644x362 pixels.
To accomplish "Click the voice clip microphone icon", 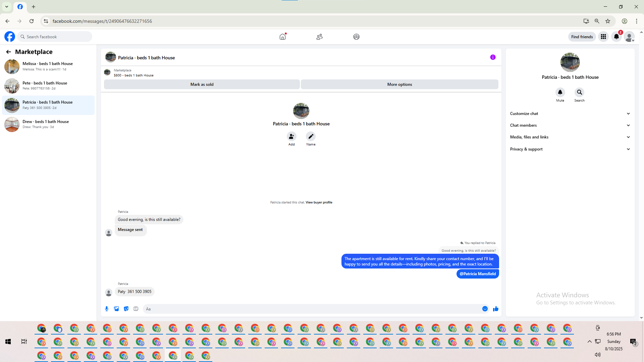I will [x=107, y=309].
